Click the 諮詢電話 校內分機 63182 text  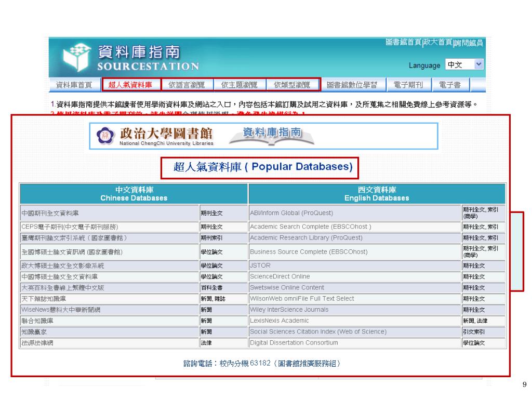(x=262, y=363)
